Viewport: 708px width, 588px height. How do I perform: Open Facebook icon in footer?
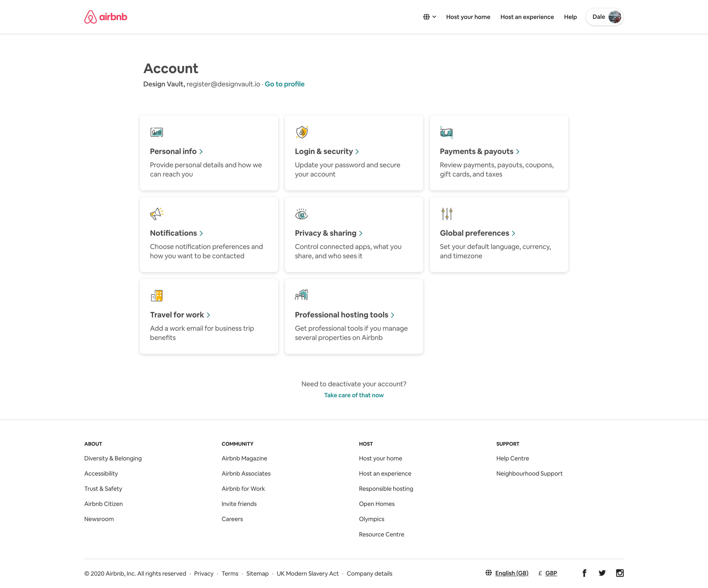(584, 573)
